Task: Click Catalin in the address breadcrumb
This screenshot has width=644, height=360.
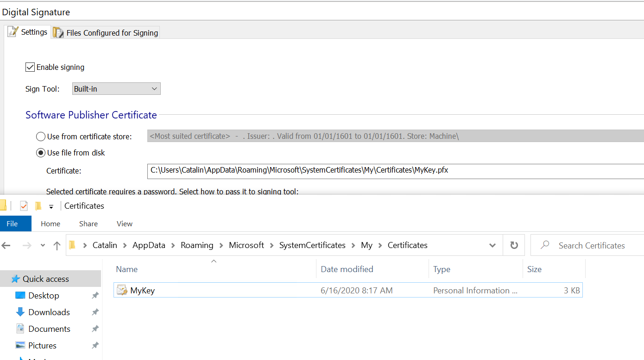Action: 105,245
